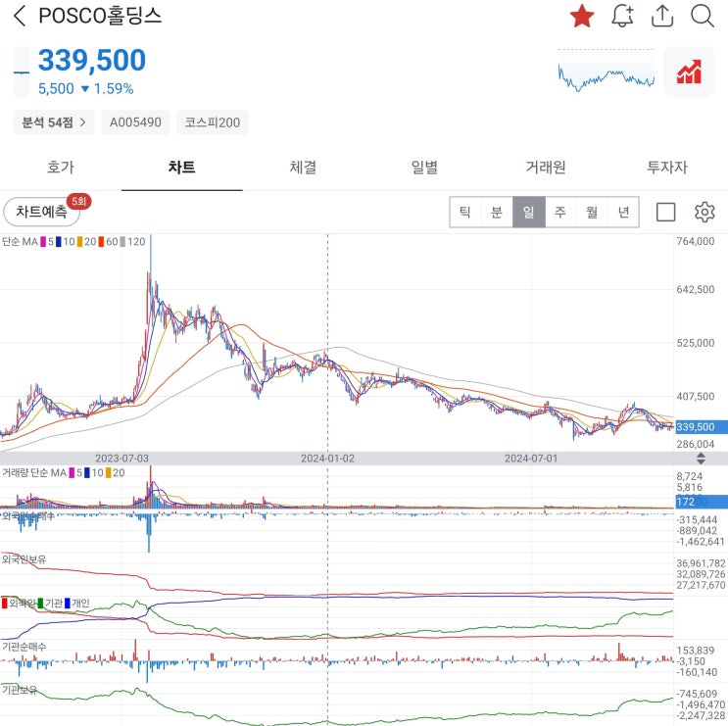Screen dimensions: 728x726
Task: Tap the MA 120 gray swatch
Action: (122, 242)
